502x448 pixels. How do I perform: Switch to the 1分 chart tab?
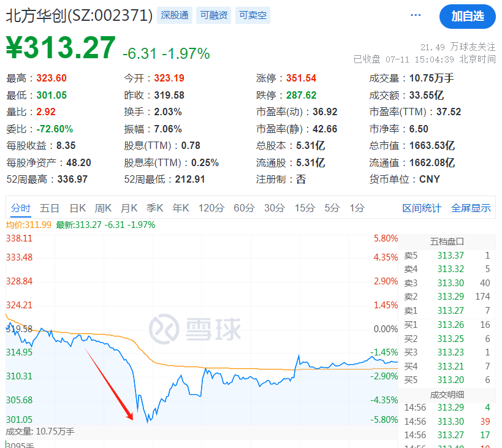click(x=357, y=208)
